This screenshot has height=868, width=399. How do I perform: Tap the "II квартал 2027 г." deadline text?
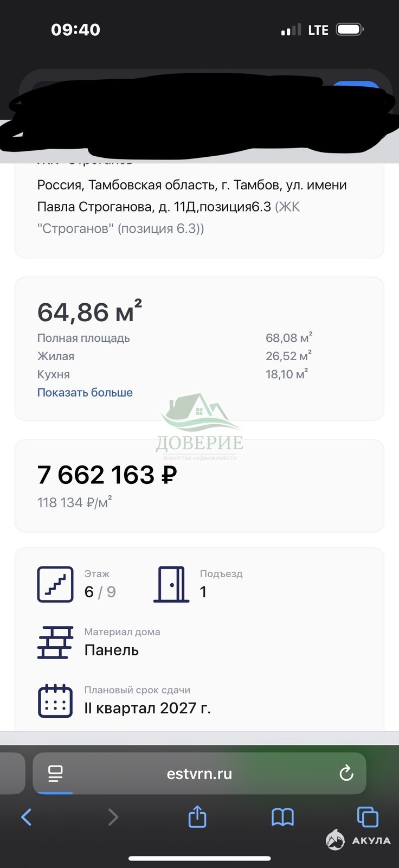click(147, 708)
